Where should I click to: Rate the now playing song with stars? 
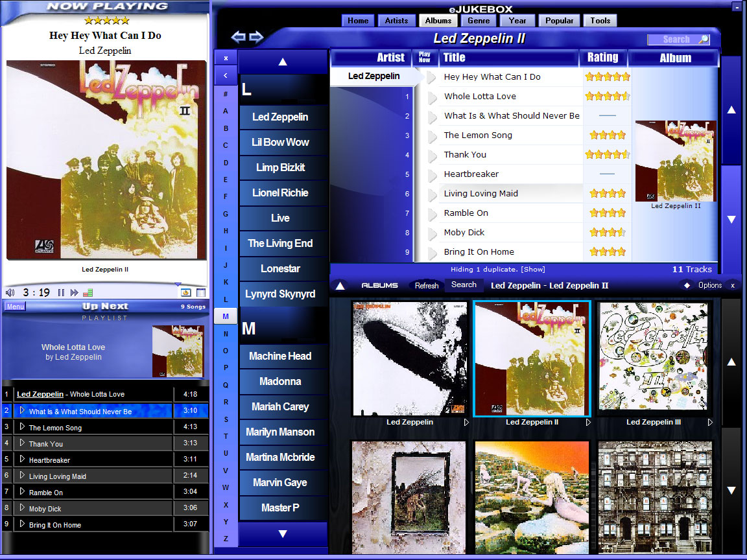106,21
